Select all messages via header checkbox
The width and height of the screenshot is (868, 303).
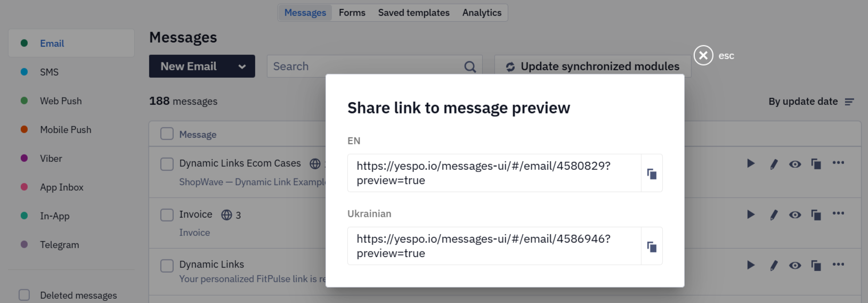[x=167, y=134]
